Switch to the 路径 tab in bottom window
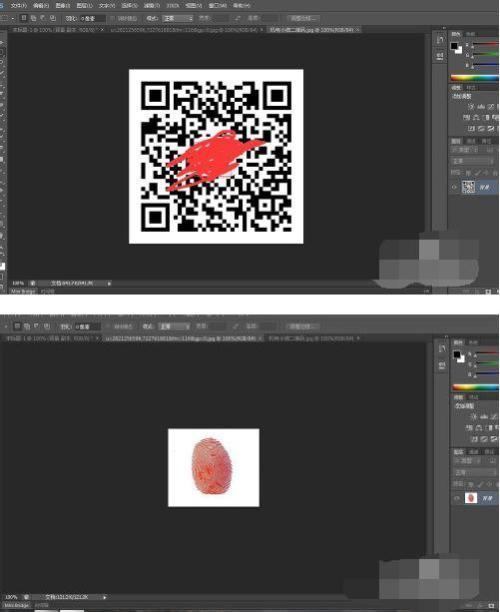This screenshot has height=612, width=500. pos(489,452)
